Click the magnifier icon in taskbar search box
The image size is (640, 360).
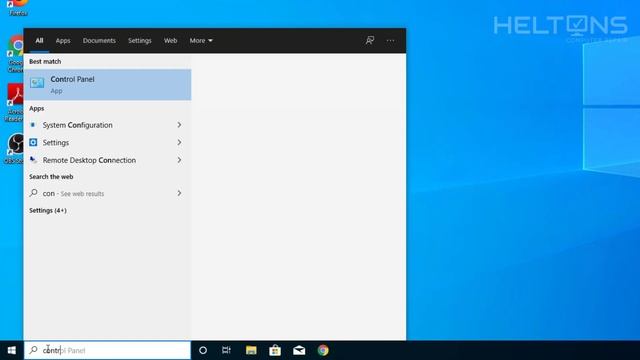(33, 350)
